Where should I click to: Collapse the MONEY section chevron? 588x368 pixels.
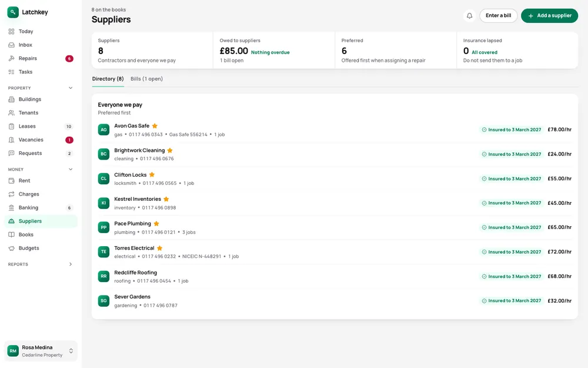click(71, 170)
